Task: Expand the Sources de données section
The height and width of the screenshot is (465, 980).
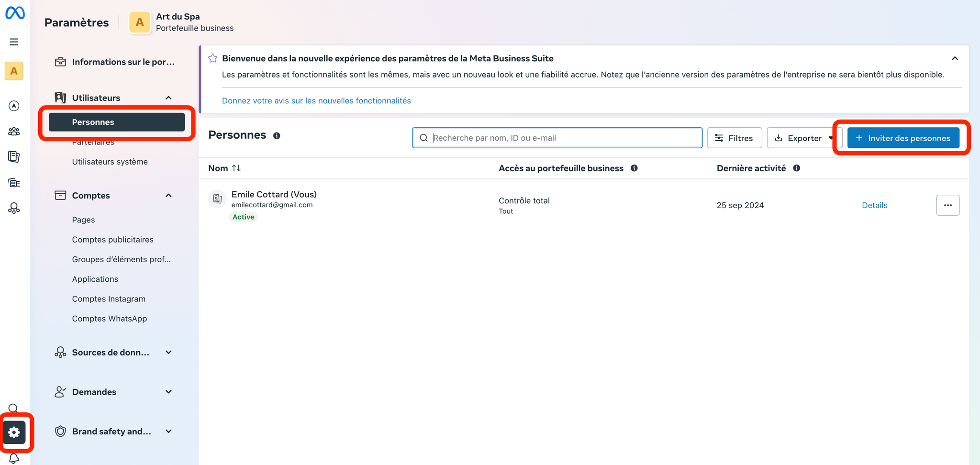Action: tap(168, 353)
